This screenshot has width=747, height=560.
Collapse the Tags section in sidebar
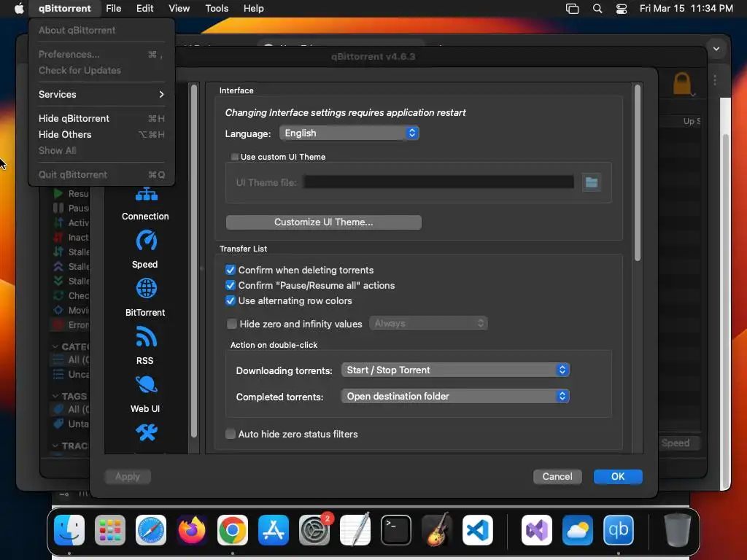[x=55, y=396]
